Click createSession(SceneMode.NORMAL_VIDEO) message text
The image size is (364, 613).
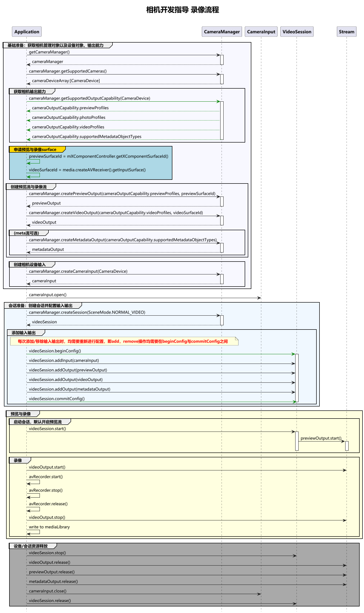(87, 312)
